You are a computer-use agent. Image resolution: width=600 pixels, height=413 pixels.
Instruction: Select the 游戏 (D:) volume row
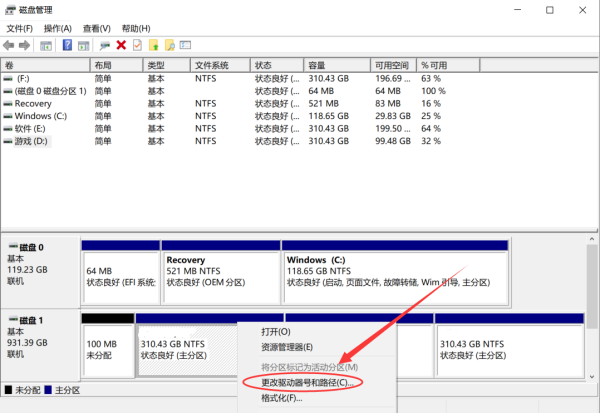point(36,141)
